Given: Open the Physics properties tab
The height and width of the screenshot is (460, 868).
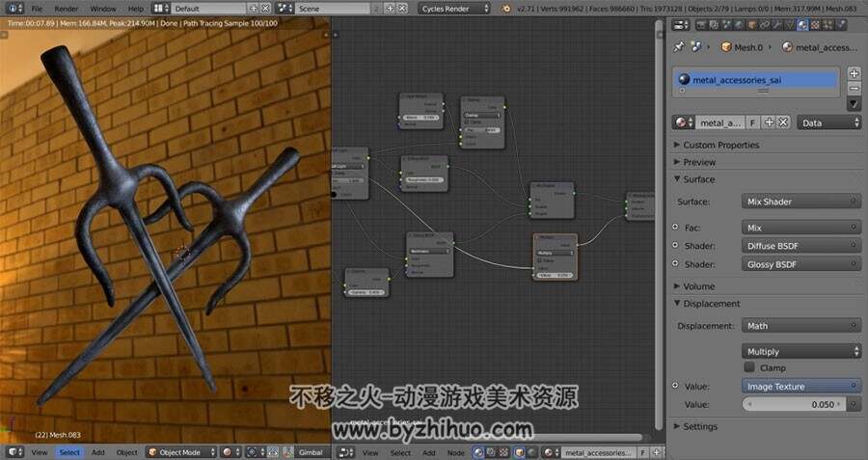Looking at the screenshot, I should point(841,25).
